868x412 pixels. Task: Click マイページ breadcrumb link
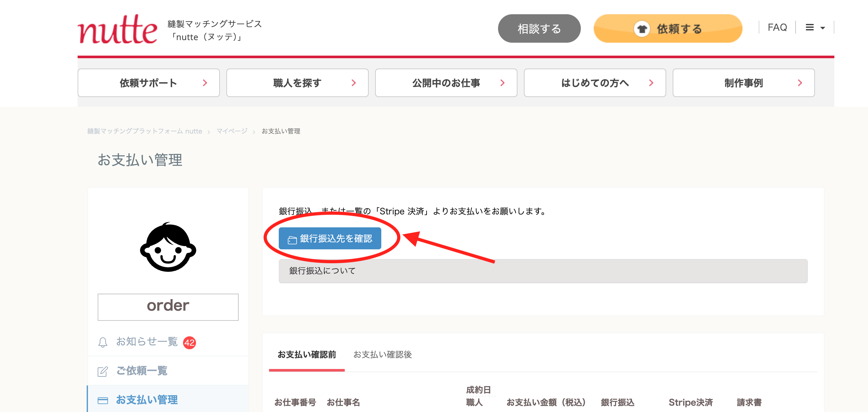click(232, 131)
